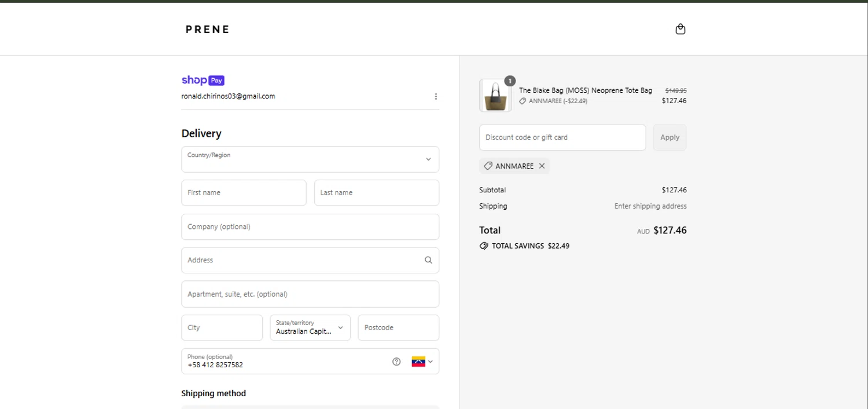Click the Address input field
Image resolution: width=868 pixels, height=409 pixels.
[310, 261]
